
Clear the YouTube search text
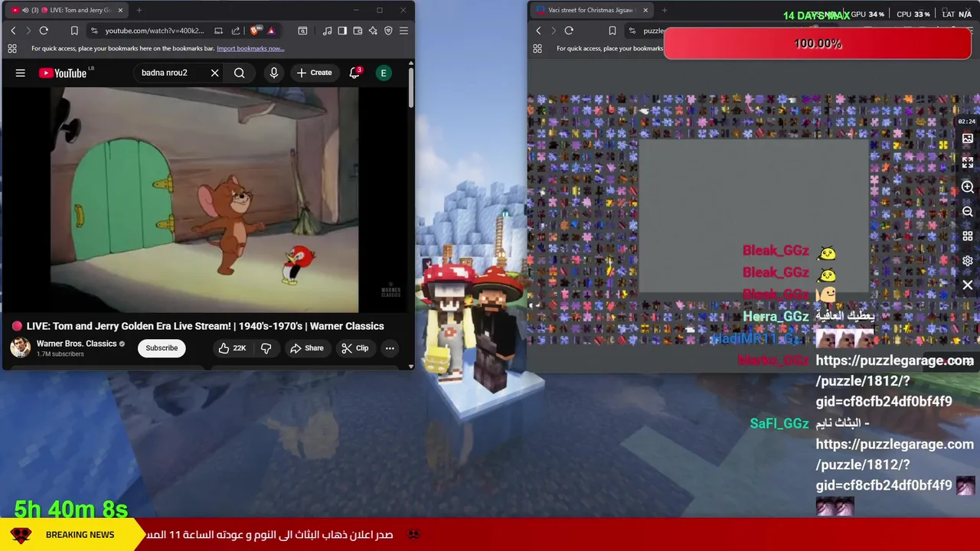(x=215, y=73)
